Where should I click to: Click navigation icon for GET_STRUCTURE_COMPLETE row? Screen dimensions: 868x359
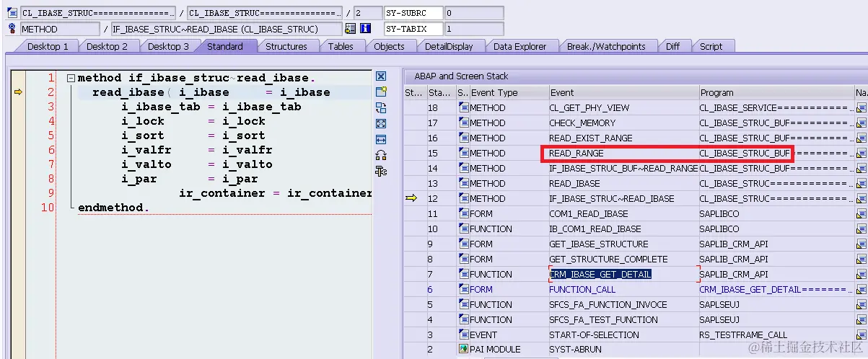(862, 260)
